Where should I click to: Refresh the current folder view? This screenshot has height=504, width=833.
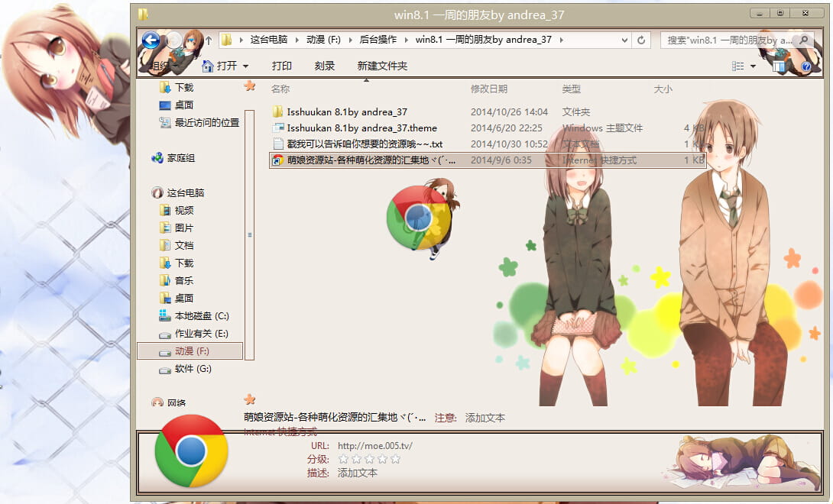coord(641,40)
